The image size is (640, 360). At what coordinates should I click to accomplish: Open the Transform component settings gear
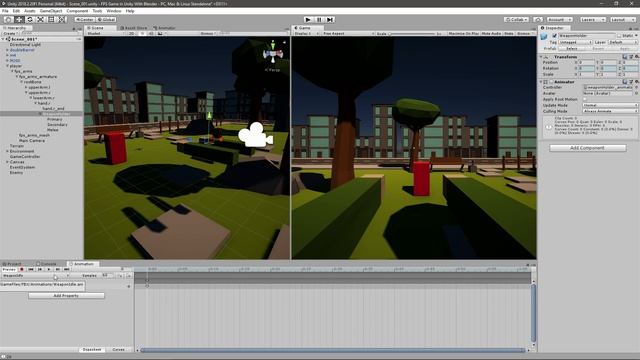pyautogui.click(x=636, y=57)
